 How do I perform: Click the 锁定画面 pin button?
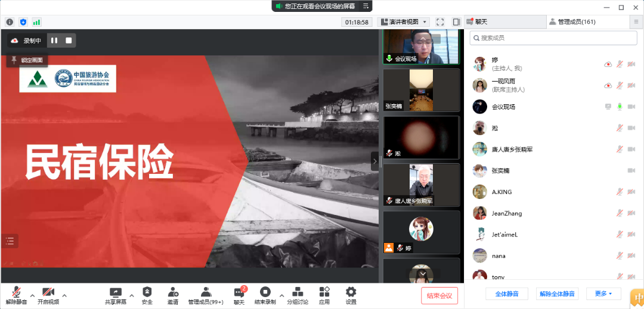27,60
